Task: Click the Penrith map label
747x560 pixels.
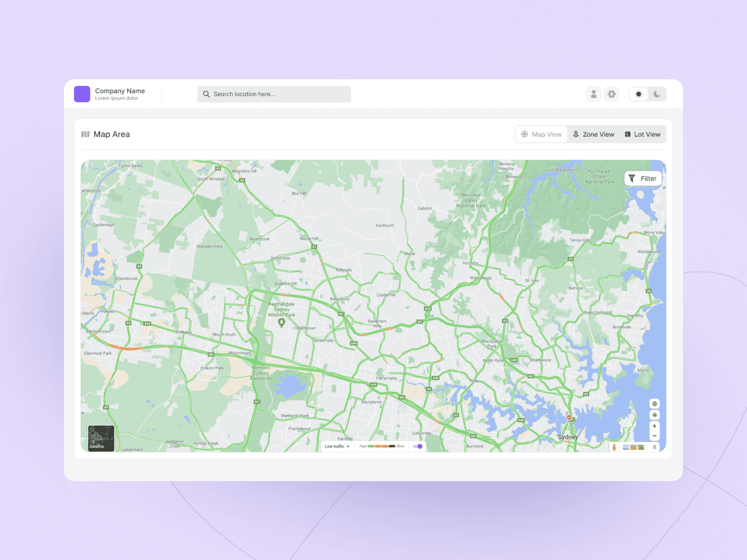Action: pos(108,312)
